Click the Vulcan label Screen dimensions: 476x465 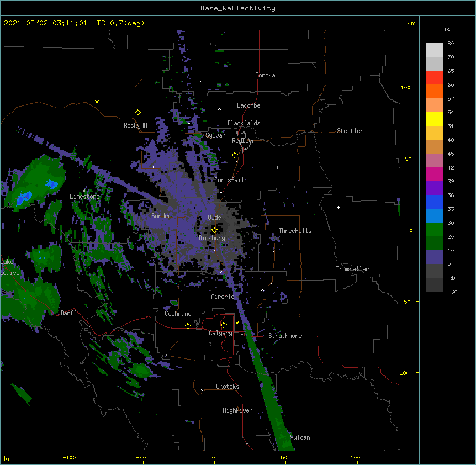click(x=300, y=437)
